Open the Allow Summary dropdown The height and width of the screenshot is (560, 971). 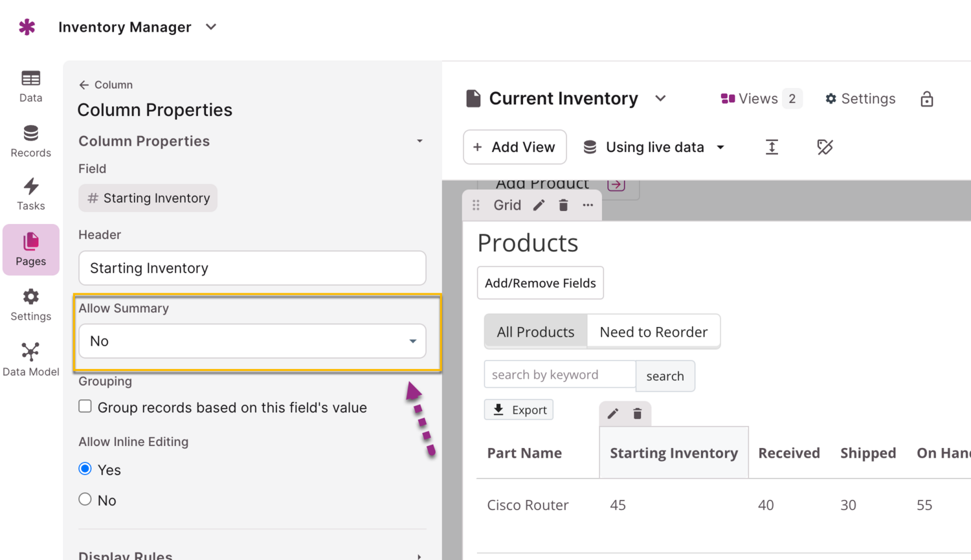tap(252, 341)
